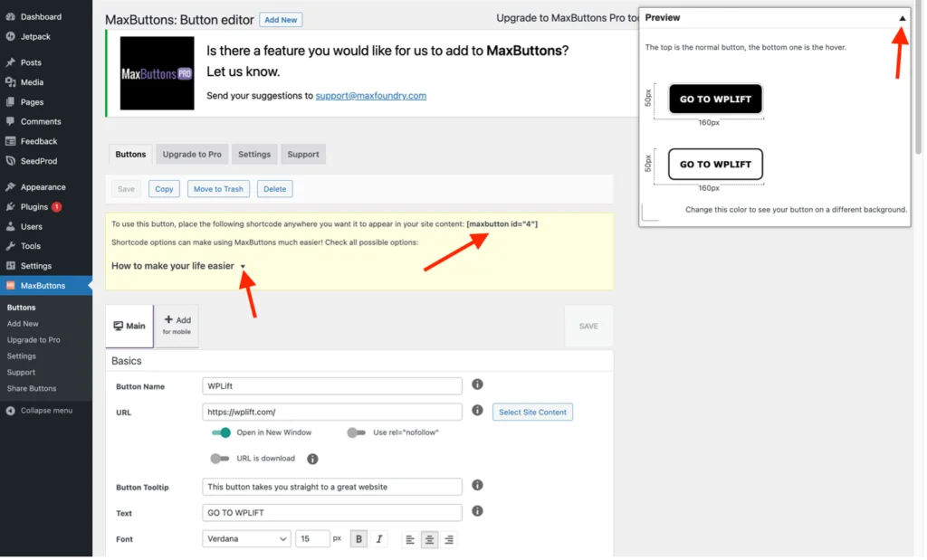This screenshot has height=560, width=927.
Task: Align button text right
Action: 449,539
